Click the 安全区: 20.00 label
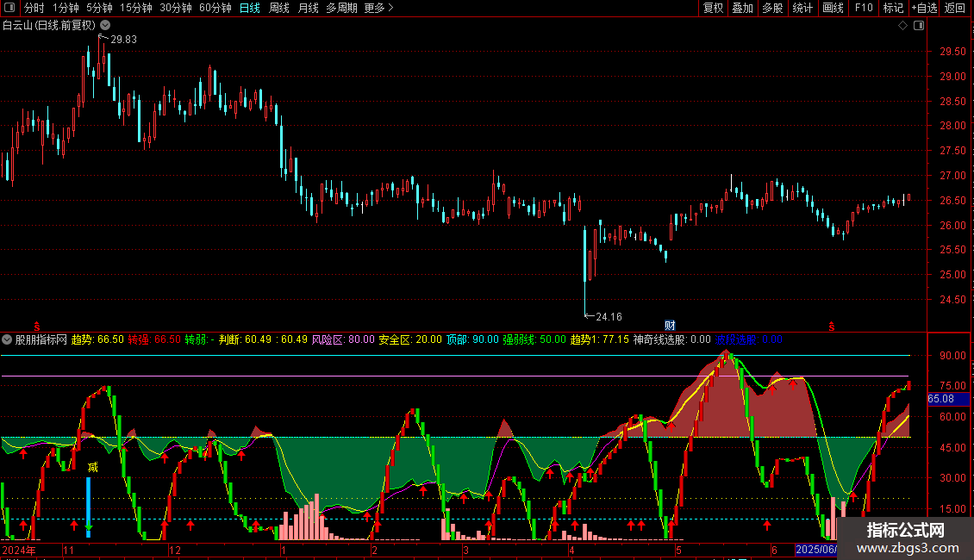 click(x=410, y=339)
